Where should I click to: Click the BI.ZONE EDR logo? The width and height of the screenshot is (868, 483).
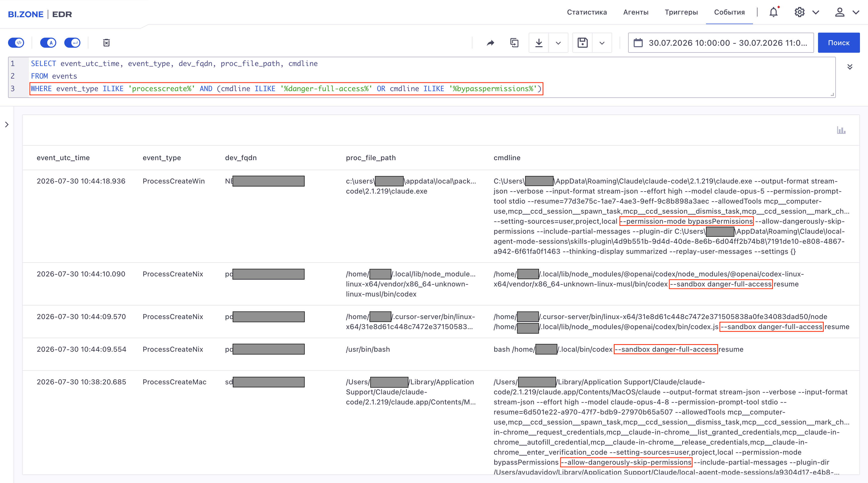[40, 14]
